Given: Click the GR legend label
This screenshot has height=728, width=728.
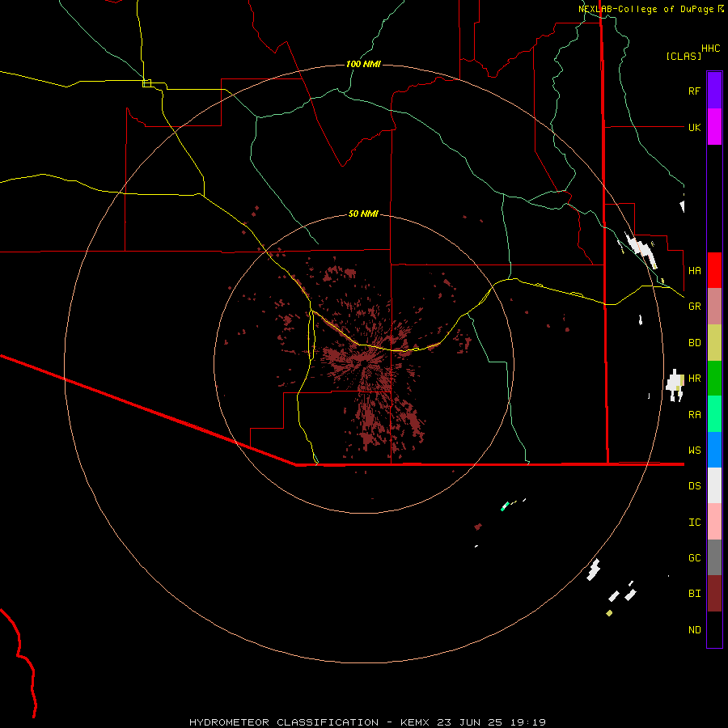Looking at the screenshot, I should click(x=694, y=307).
